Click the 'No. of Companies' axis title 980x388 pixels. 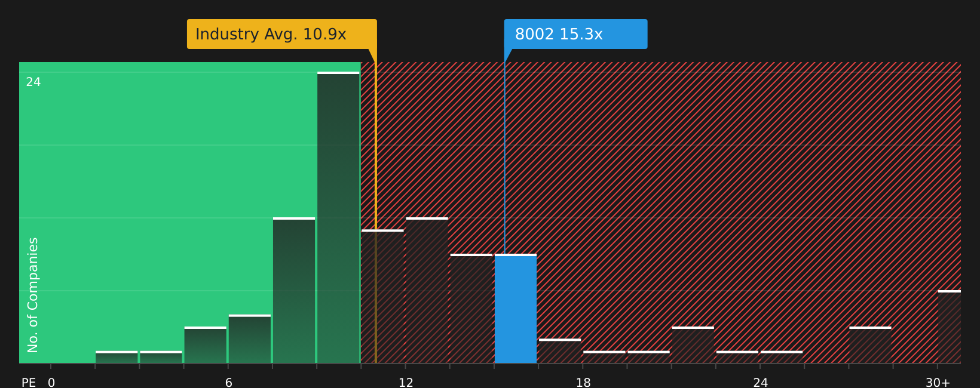coord(33,295)
